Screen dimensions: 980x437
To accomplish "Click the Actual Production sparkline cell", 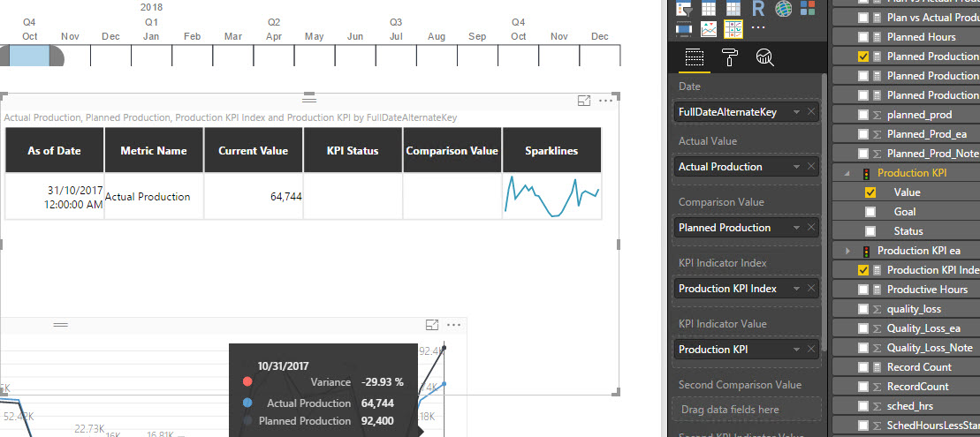I will (x=552, y=197).
